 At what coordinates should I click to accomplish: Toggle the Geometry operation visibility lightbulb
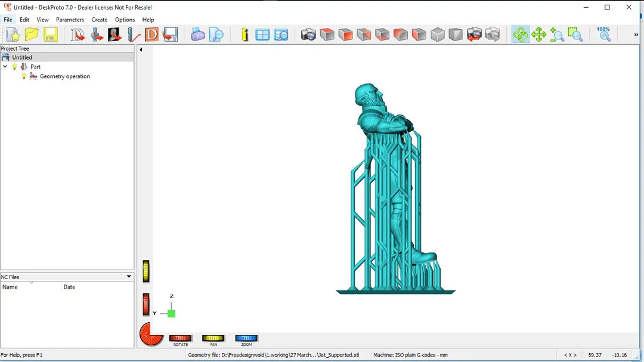[x=24, y=76]
